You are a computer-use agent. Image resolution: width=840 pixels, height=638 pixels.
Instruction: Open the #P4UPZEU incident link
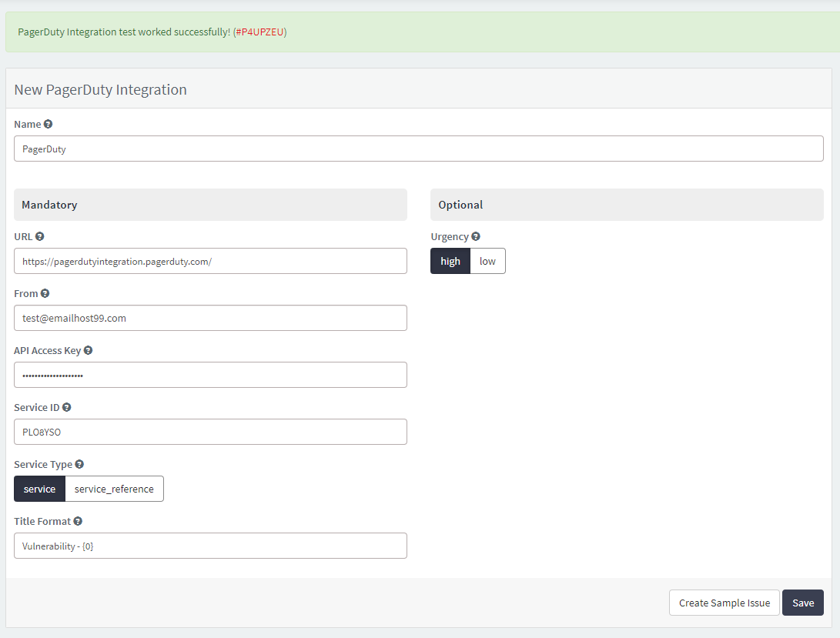tap(259, 32)
